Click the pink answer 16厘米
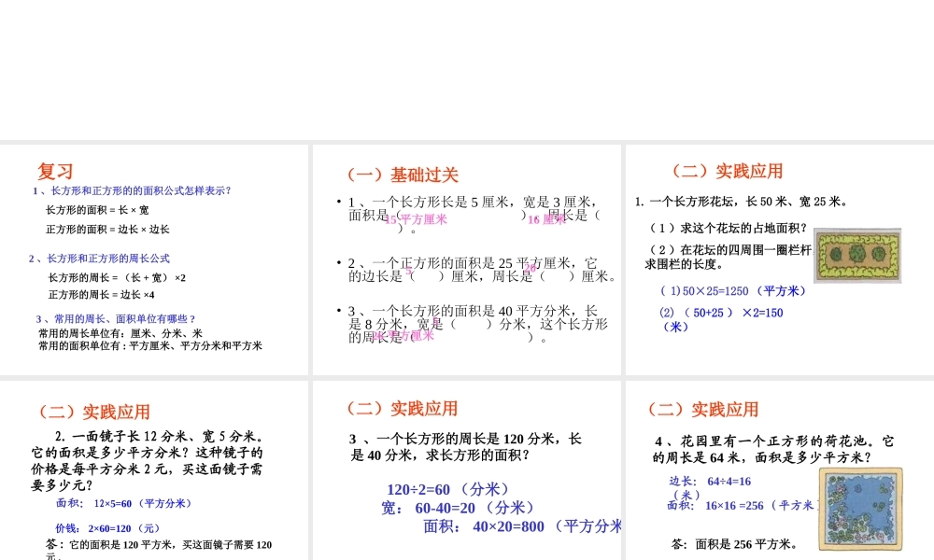This screenshot has height=560, width=934. coord(547,222)
